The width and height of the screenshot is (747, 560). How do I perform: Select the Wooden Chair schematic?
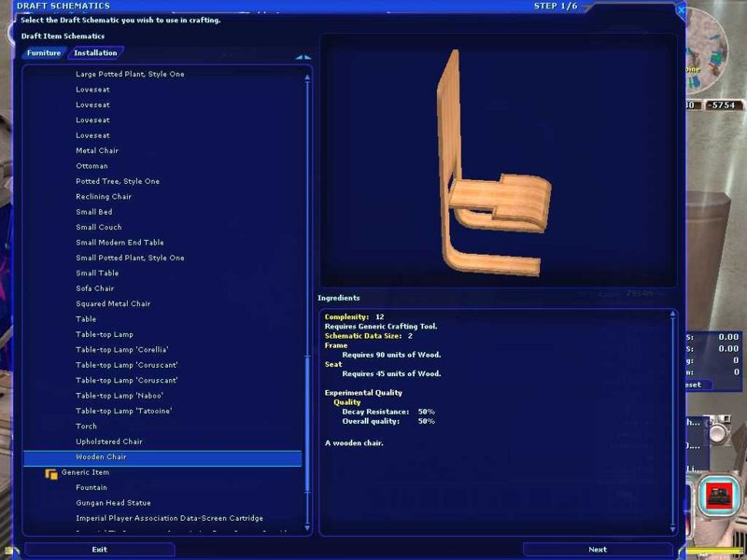click(101, 457)
